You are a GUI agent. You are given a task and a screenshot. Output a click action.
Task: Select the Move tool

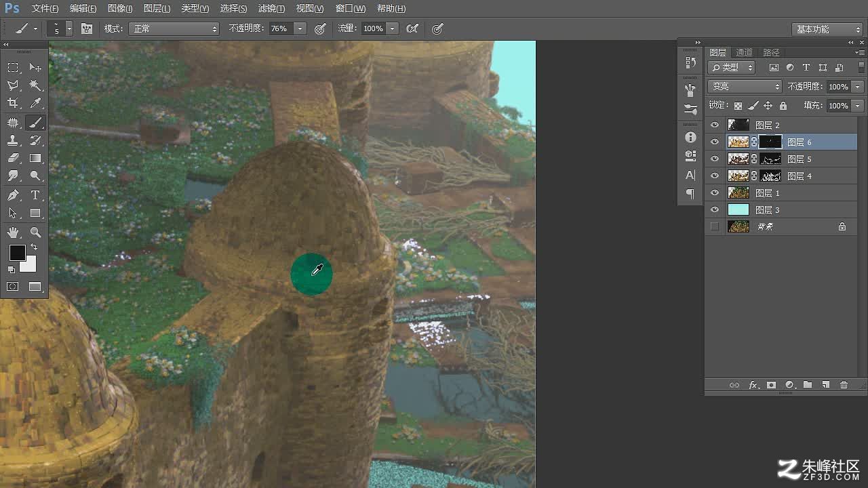(35, 68)
